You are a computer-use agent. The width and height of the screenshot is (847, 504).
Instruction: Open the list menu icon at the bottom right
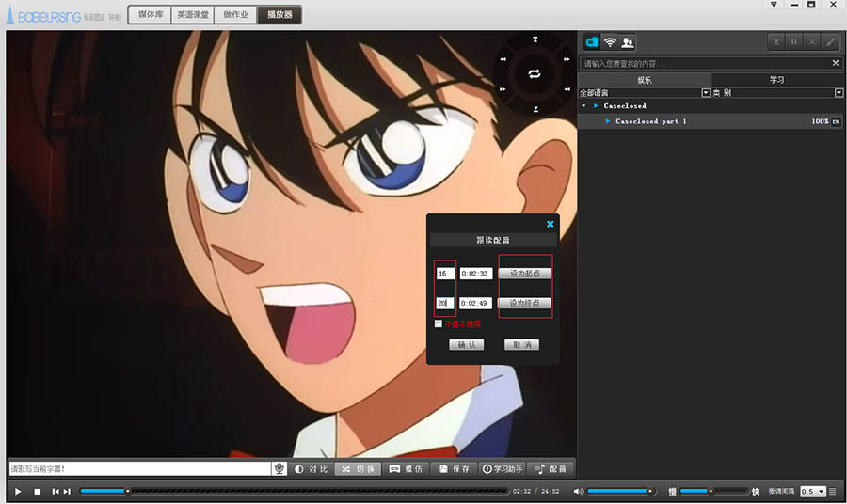click(x=833, y=491)
